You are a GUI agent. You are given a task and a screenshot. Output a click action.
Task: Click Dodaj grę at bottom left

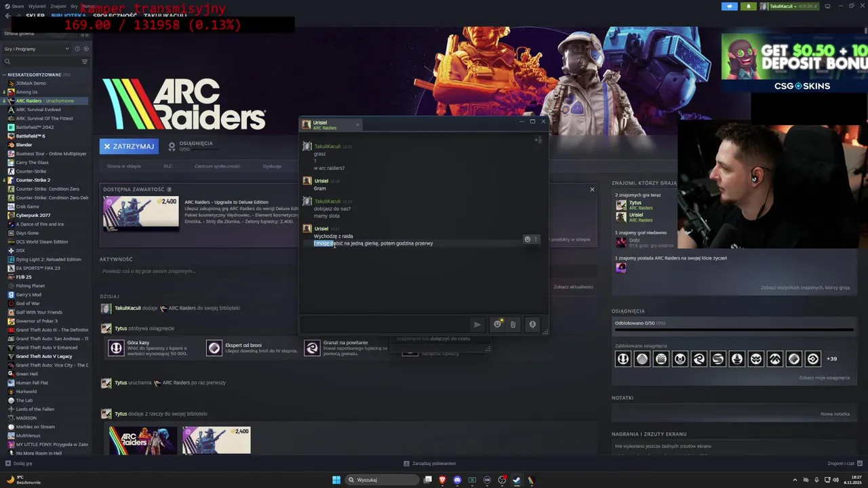click(18, 464)
